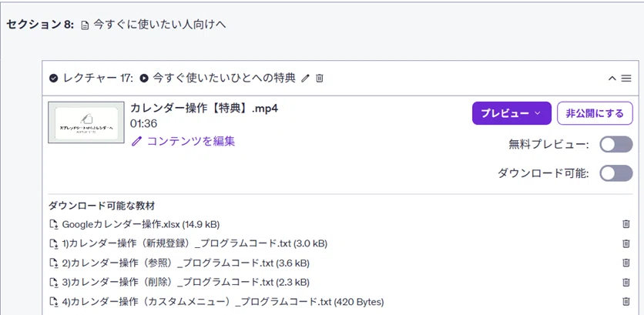Delete 4)カレンダー操作（カスタムメニュー） txt file
Image resolution: width=644 pixels, height=315 pixels.
tap(626, 301)
